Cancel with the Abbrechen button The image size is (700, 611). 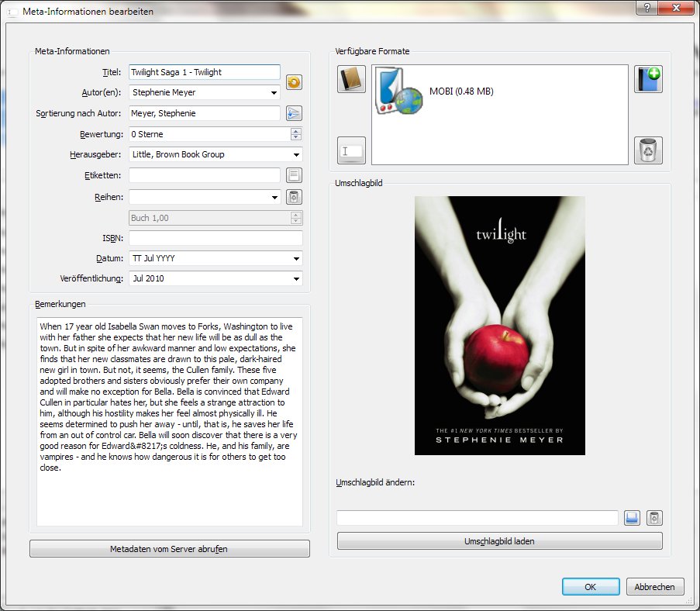[655, 587]
